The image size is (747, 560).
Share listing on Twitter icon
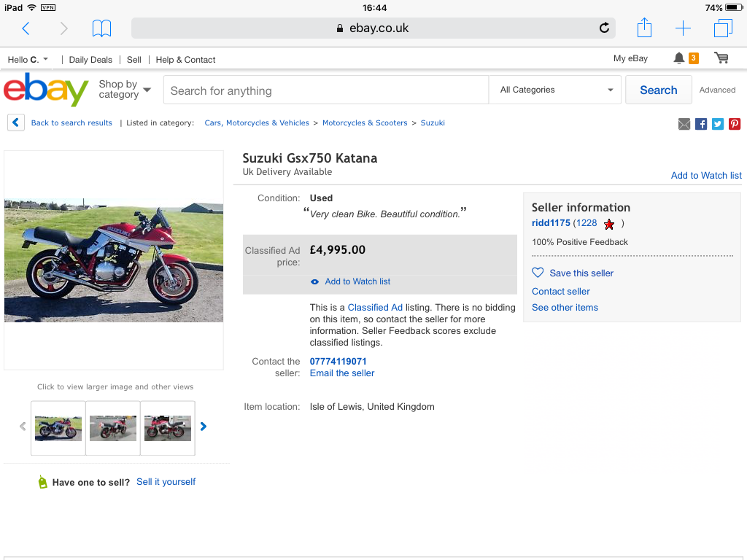(718, 124)
